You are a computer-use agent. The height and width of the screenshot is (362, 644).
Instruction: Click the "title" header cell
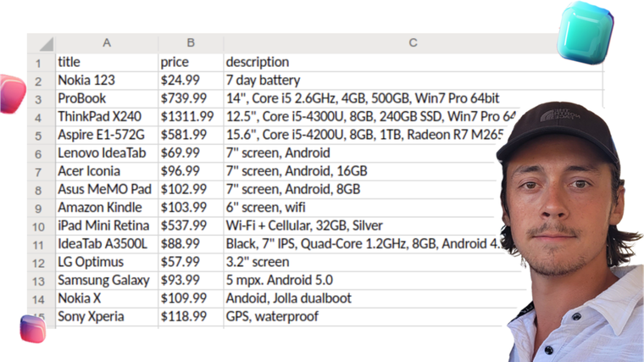tap(107, 62)
